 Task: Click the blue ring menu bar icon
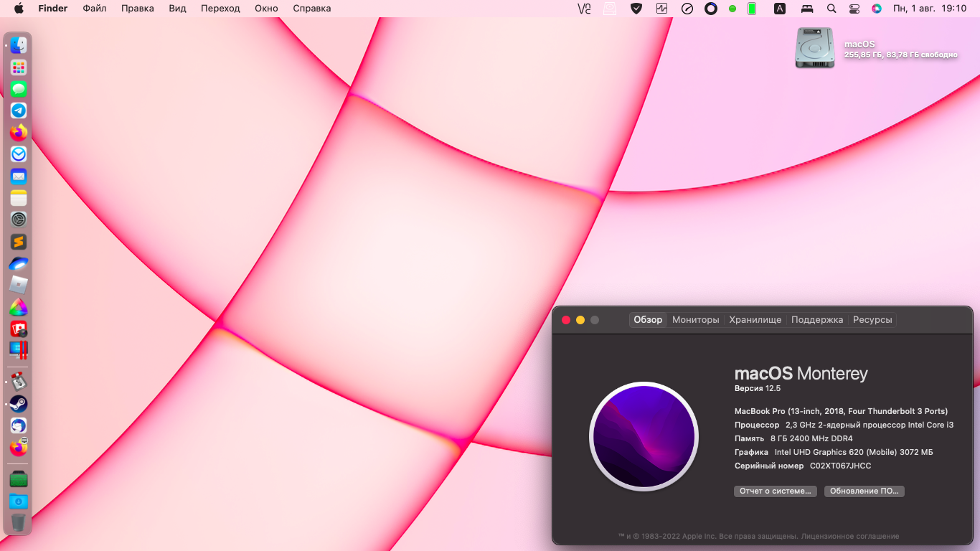[711, 9]
